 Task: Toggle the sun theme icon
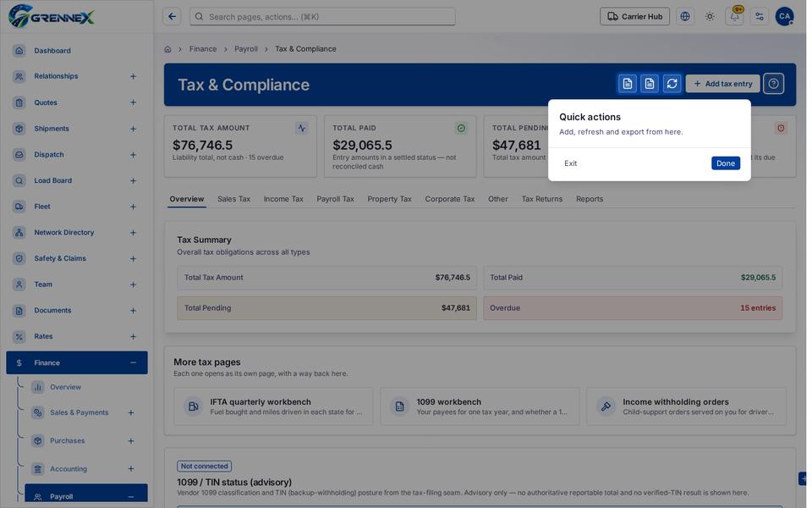(x=710, y=17)
